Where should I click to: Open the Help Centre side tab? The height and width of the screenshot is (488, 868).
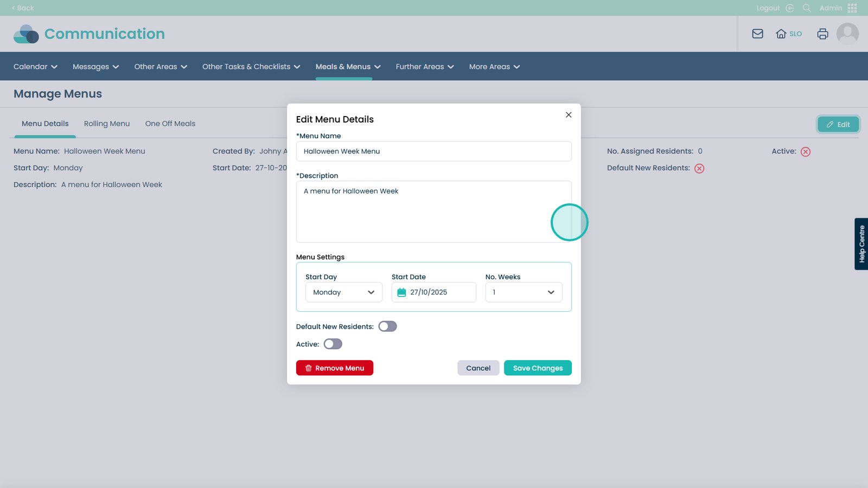(x=861, y=244)
